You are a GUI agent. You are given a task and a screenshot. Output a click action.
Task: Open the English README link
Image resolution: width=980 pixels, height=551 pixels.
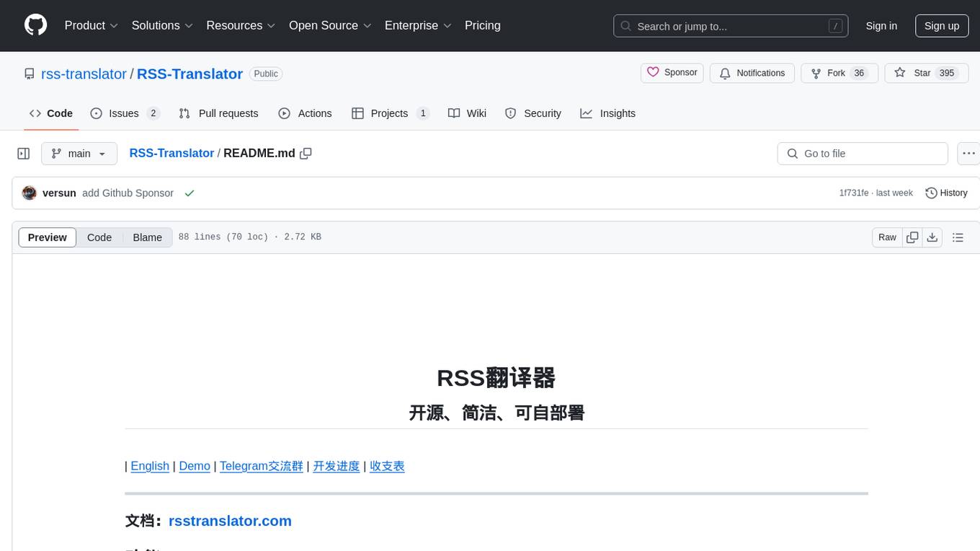click(150, 466)
